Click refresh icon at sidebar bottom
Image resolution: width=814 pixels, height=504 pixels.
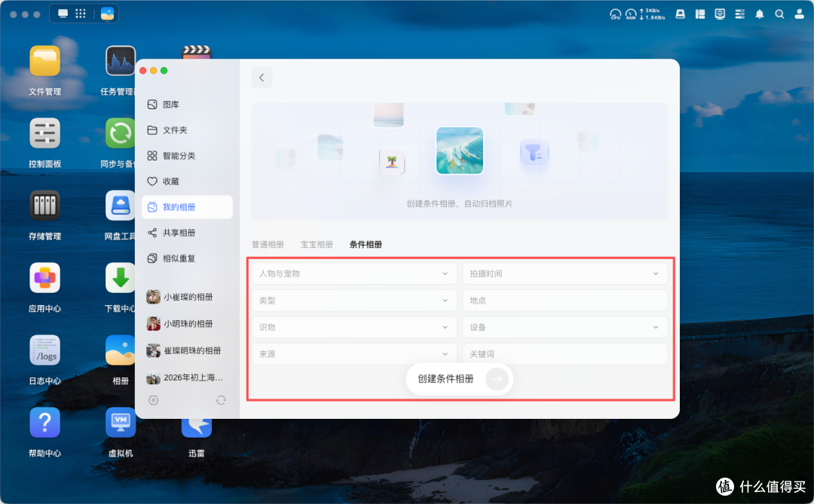pyautogui.click(x=221, y=400)
